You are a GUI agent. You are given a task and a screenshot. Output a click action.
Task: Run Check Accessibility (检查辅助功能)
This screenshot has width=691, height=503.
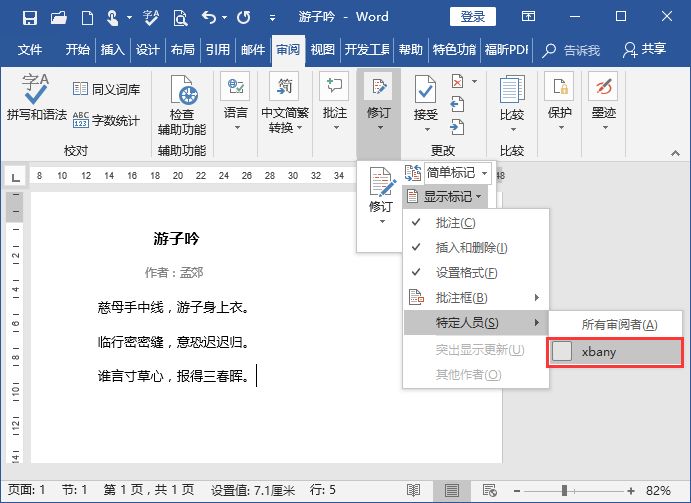pos(182,106)
